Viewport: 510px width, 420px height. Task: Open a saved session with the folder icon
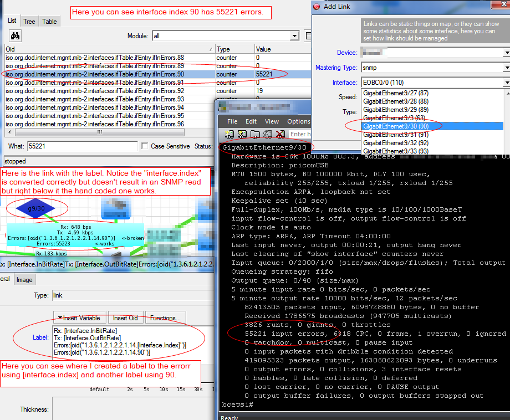256,134
